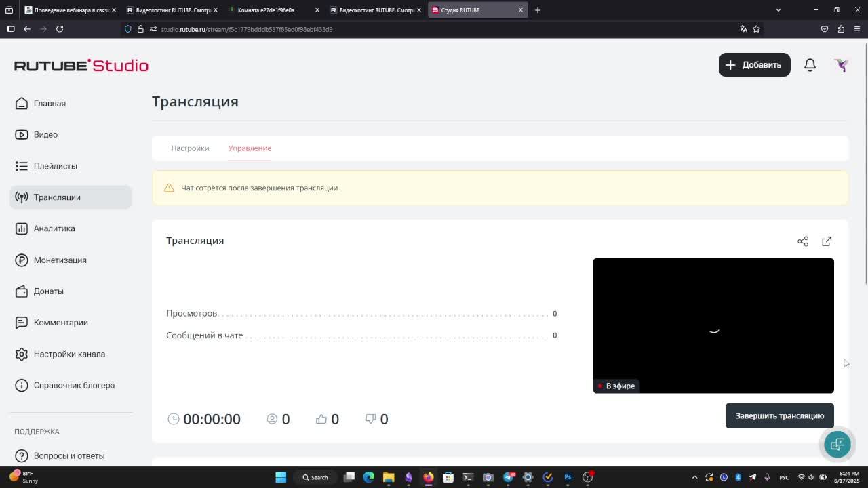Click the translate page icon

coord(743,28)
